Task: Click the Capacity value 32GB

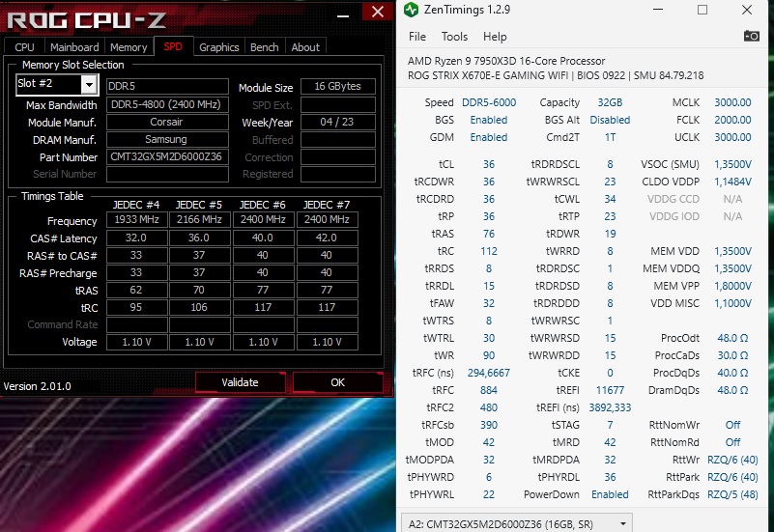Action: tap(610, 102)
